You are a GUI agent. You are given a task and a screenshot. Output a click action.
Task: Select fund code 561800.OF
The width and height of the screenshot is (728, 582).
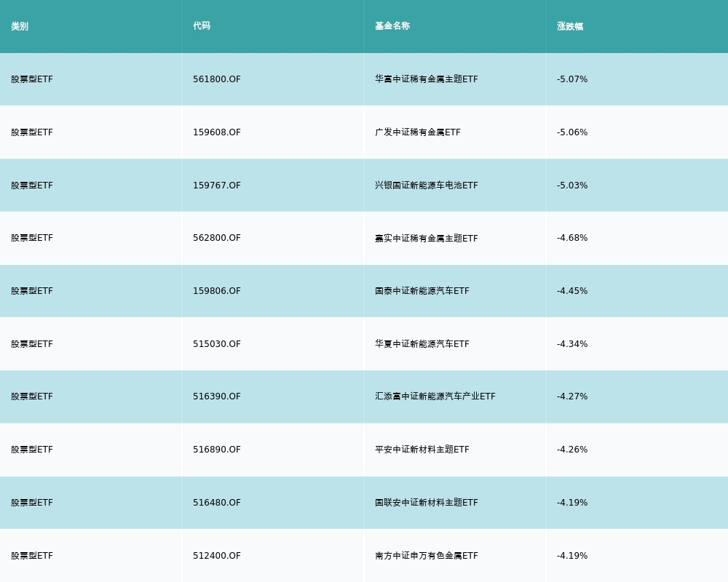pyautogui.click(x=217, y=79)
